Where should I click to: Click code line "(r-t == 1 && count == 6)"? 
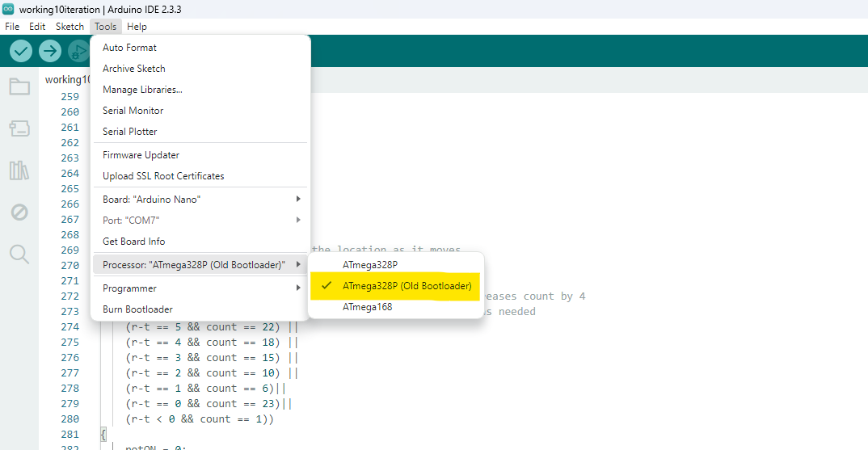(200, 389)
